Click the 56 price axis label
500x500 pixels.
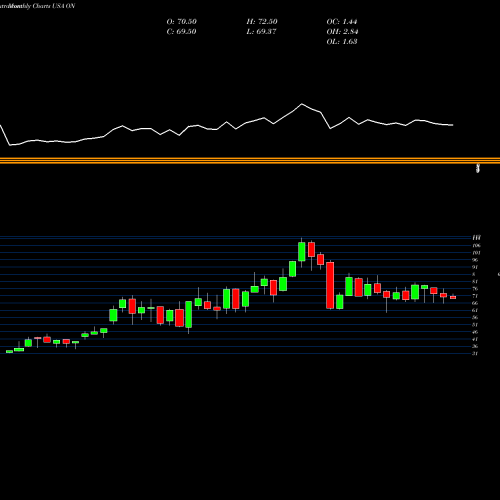pyautogui.click(x=475, y=318)
